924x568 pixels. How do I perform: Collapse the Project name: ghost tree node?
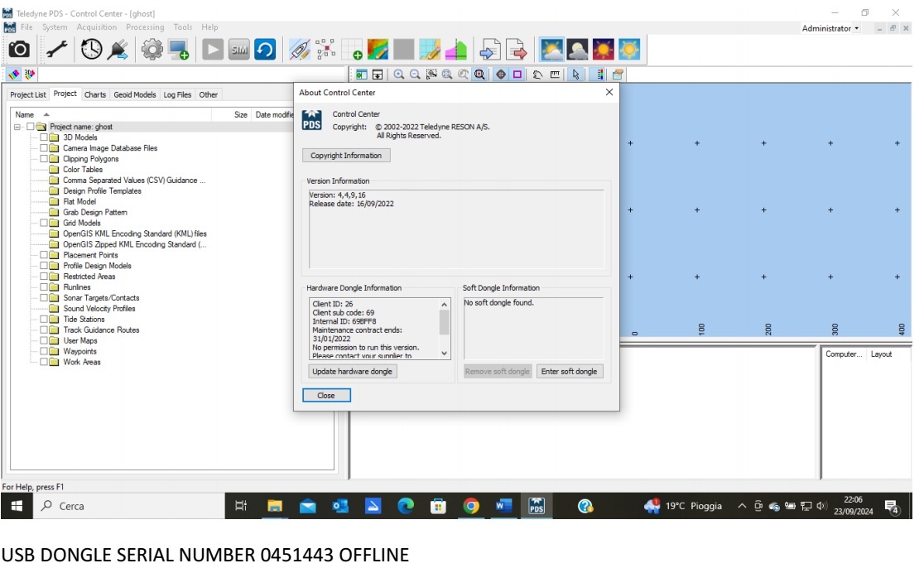pyautogui.click(x=17, y=127)
